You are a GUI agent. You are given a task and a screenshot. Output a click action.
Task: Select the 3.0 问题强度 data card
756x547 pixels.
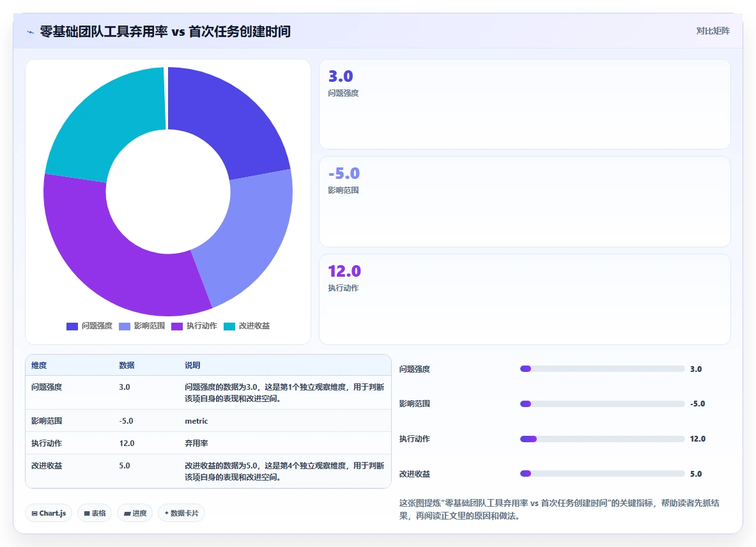525,104
